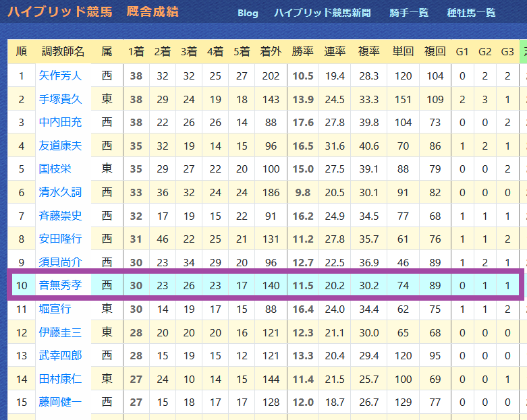This screenshot has height=420, width=527.
Task: Open trainer 安田隆行's page
Action: point(60,239)
